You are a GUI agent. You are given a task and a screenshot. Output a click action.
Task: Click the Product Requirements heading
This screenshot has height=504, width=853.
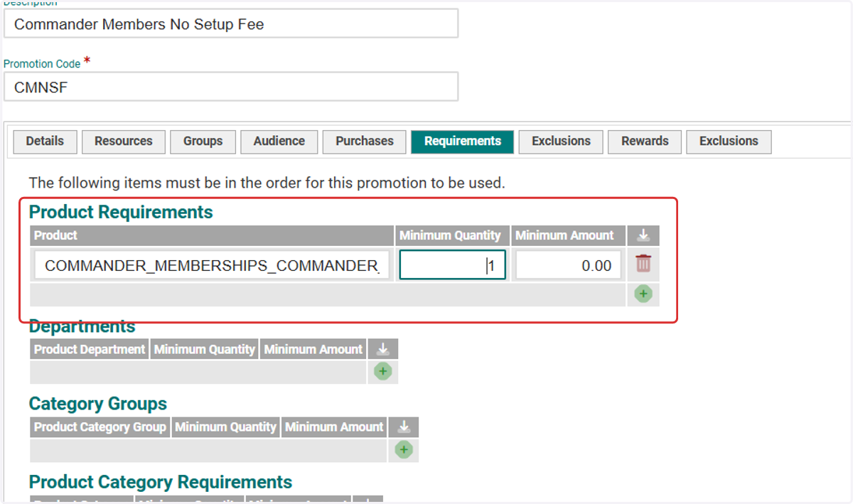pos(121,212)
